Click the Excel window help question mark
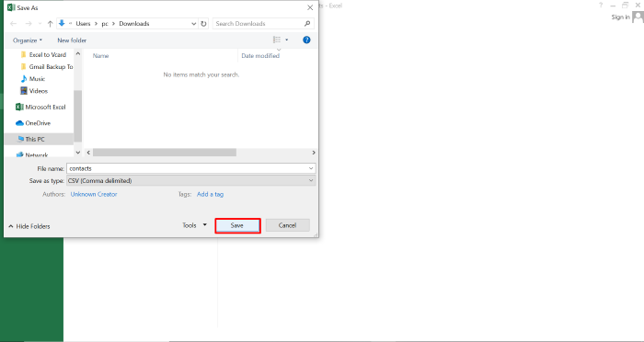This screenshot has width=644, height=342. [601, 6]
